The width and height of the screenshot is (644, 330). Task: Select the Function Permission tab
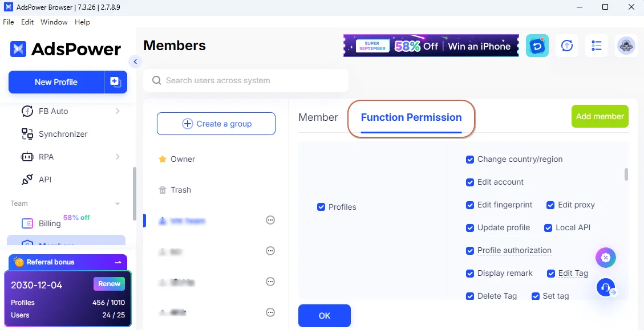(411, 117)
